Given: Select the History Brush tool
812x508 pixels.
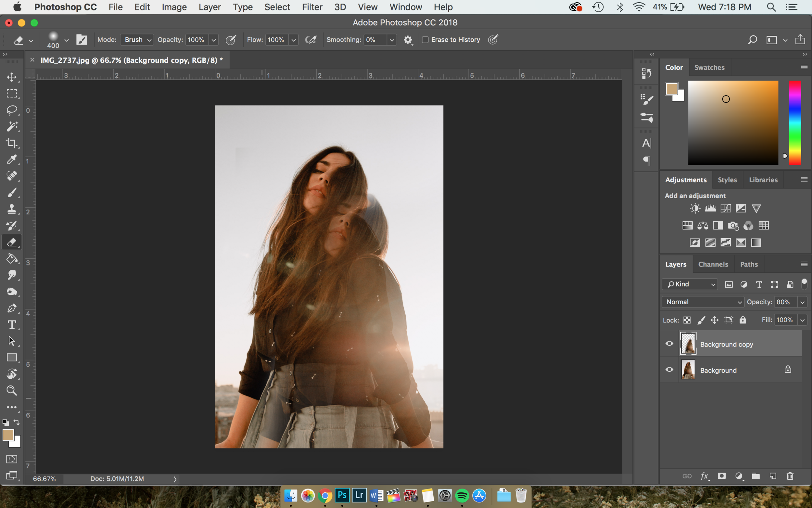Looking at the screenshot, I should click(x=12, y=226).
